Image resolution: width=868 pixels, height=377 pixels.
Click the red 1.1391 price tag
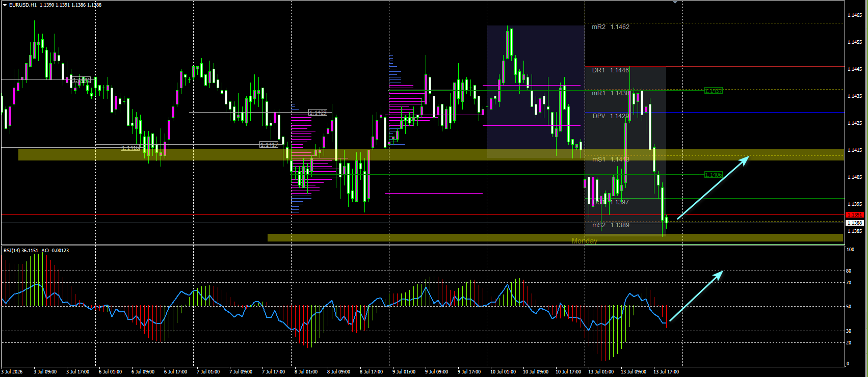tap(855, 215)
